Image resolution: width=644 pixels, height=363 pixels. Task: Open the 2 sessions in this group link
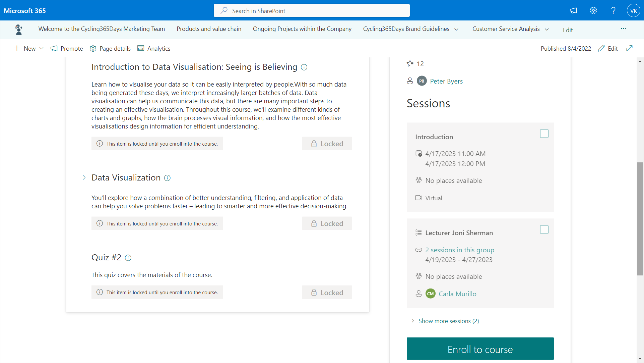459,250
